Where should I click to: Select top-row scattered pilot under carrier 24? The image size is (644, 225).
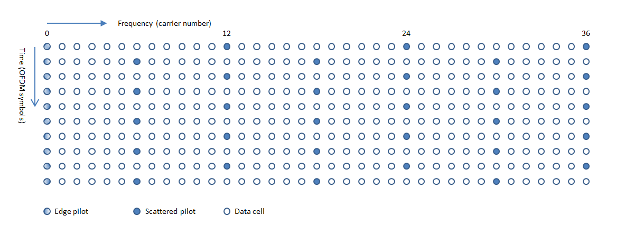tap(406, 47)
